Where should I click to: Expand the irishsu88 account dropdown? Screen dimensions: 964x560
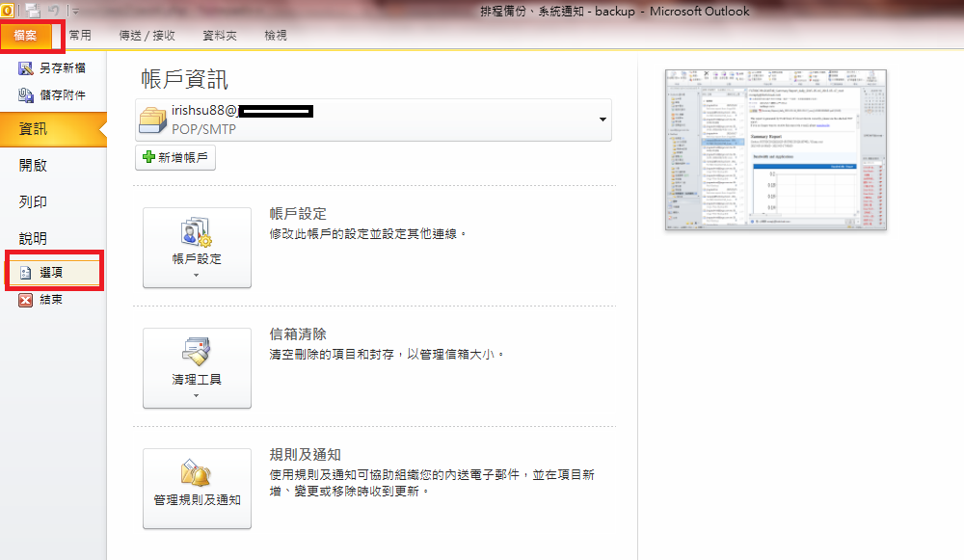602,120
